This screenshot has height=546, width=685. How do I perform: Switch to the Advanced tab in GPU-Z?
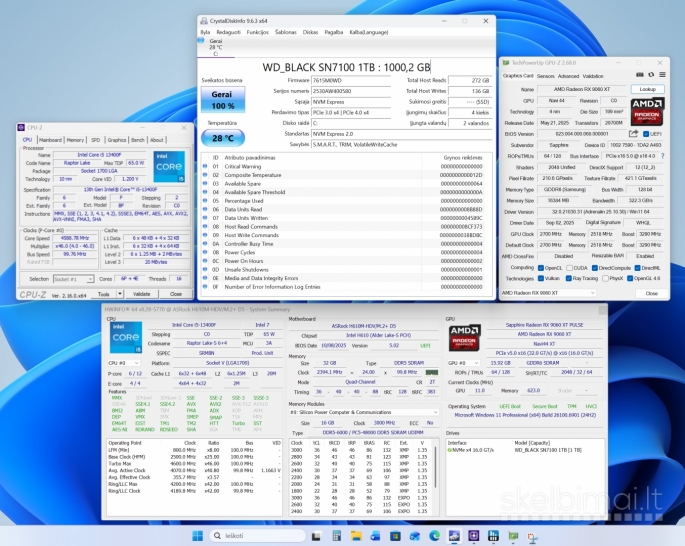click(568, 76)
